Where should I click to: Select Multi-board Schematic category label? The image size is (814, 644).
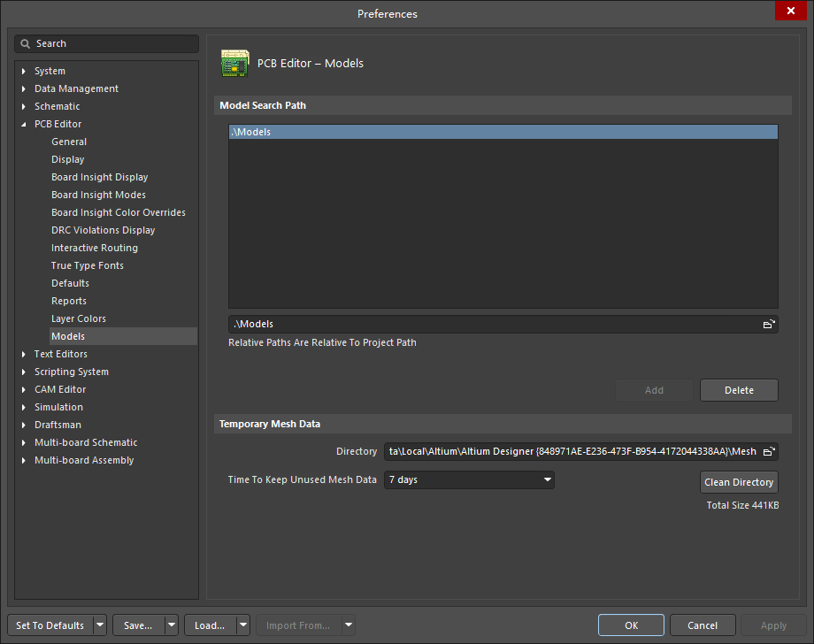point(86,442)
